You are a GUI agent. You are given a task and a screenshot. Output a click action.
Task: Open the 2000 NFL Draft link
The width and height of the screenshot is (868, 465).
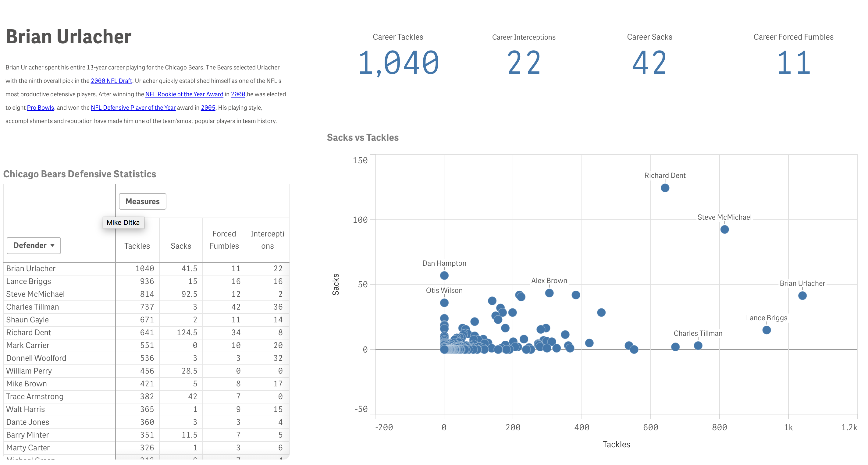click(x=111, y=81)
